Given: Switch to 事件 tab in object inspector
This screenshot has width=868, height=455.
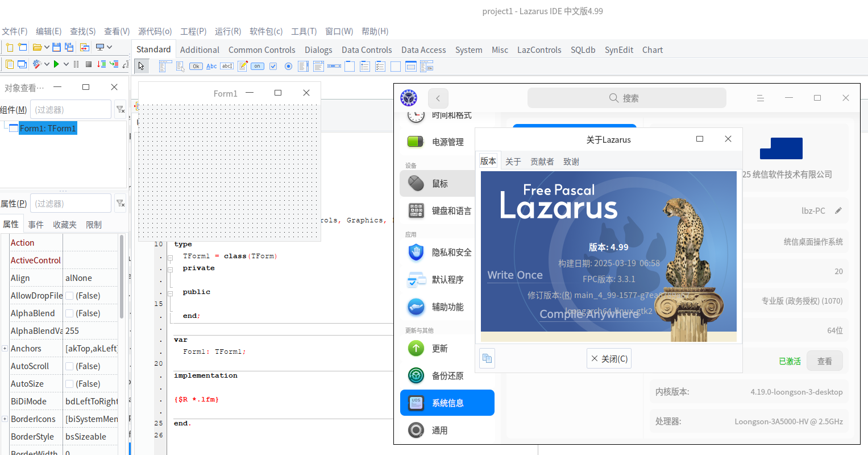Looking at the screenshot, I should pos(36,225).
